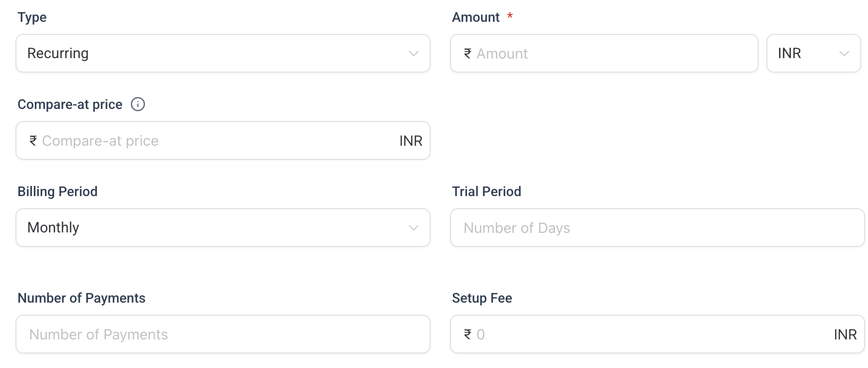Click the info icon beside Compare-at price
Viewport: 868px width, 368px height.
pyautogui.click(x=137, y=104)
